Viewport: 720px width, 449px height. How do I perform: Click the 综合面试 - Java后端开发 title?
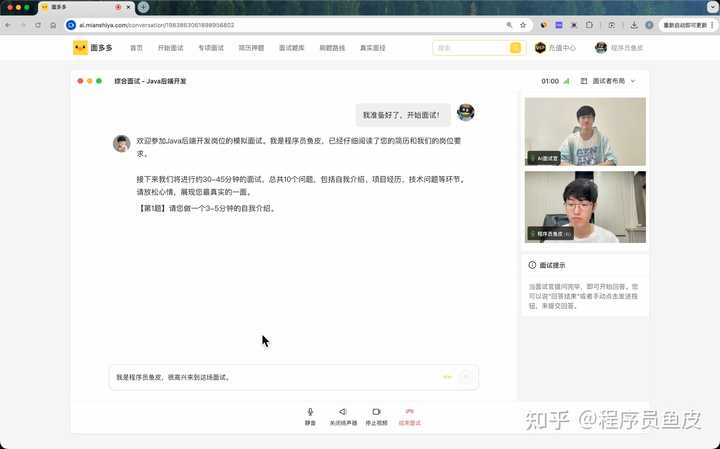click(x=150, y=81)
